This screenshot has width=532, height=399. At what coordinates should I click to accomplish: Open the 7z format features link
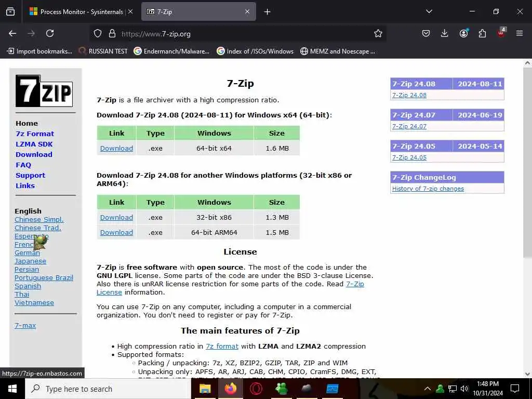[x=222, y=347]
